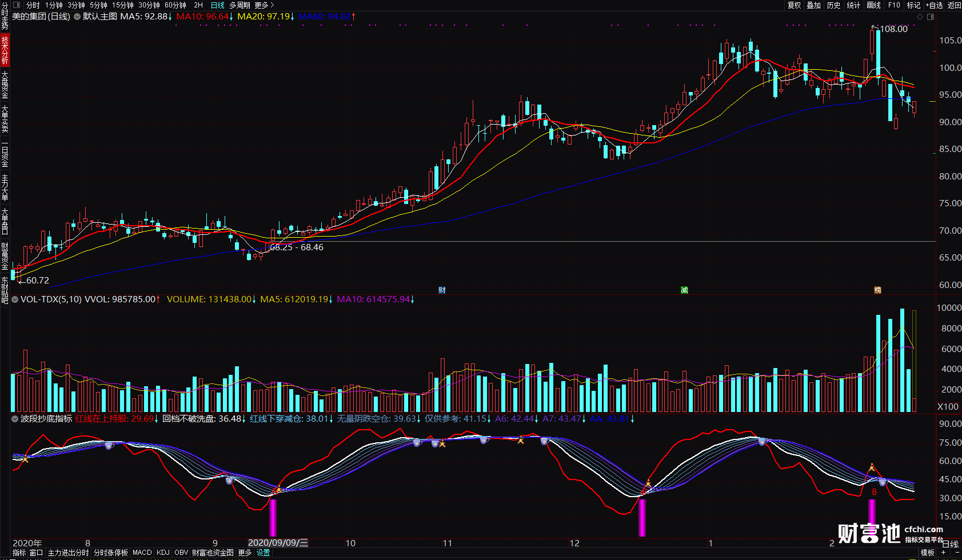This screenshot has width=962, height=560.
Task: Select 财富池资金图 indicator tab
Action: (x=213, y=553)
